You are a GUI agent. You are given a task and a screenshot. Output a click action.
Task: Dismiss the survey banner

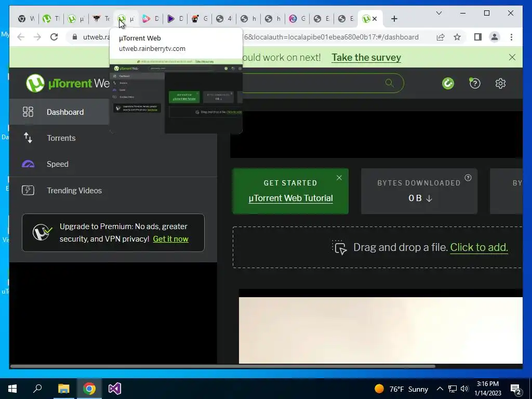click(x=512, y=57)
